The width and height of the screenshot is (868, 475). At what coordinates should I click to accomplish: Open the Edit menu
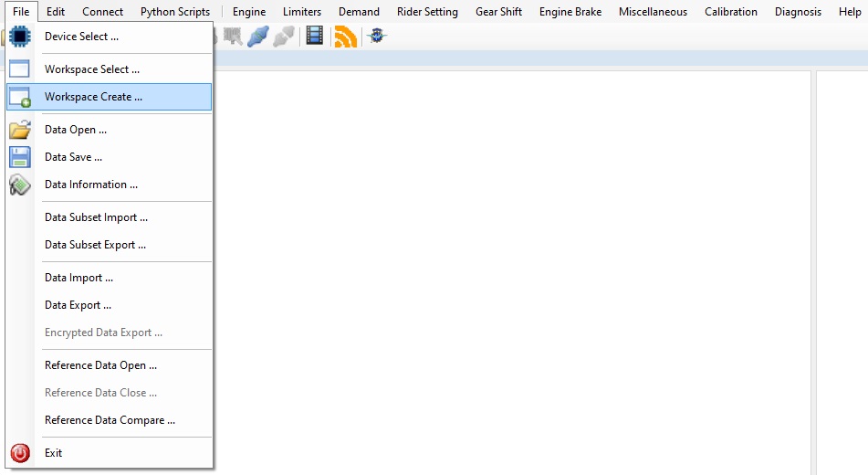(56, 12)
